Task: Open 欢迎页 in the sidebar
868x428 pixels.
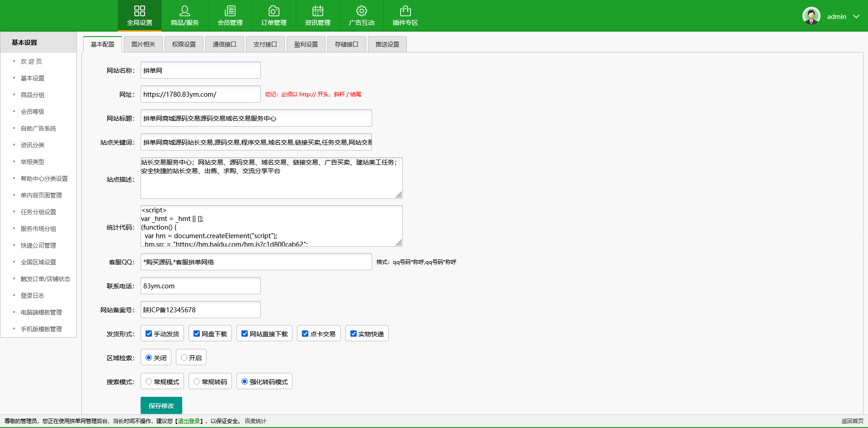Action: [x=31, y=61]
